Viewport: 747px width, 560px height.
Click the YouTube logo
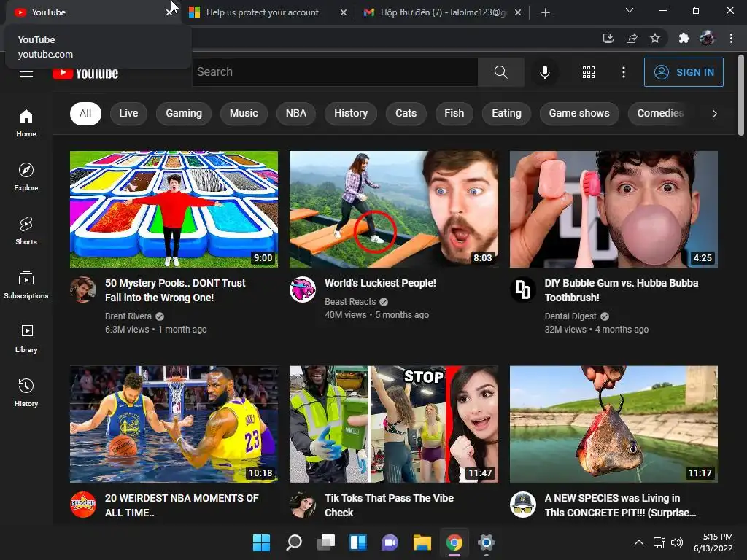[x=85, y=73]
